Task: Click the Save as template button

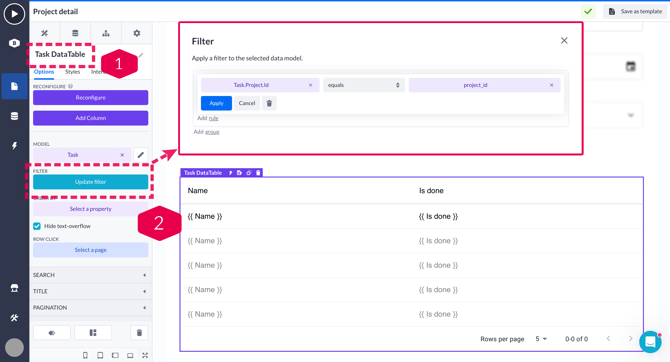Action: [635, 12]
